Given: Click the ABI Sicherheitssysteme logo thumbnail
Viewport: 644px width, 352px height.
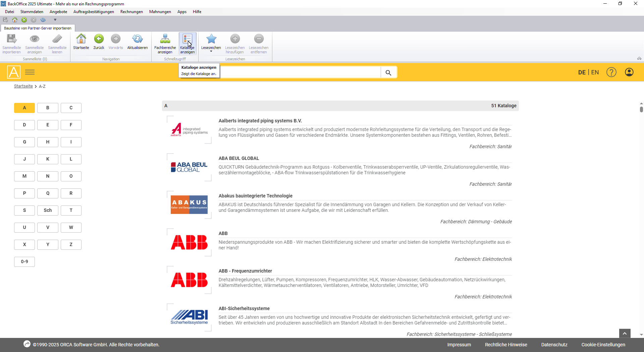Looking at the screenshot, I should click(189, 317).
